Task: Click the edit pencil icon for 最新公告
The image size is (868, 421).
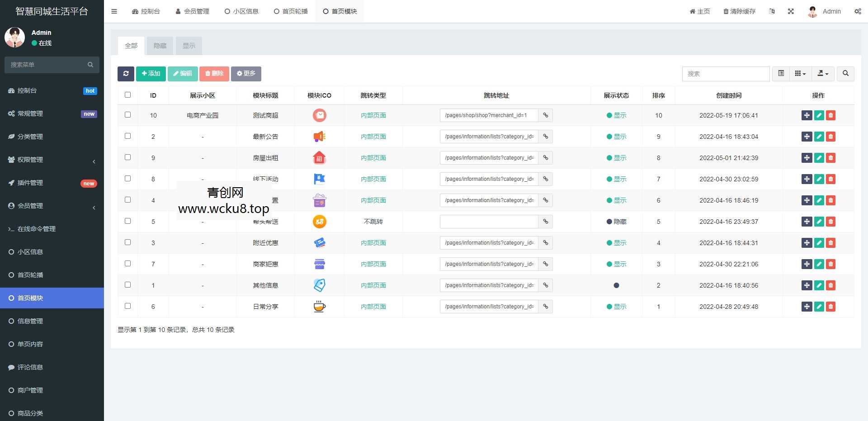Action: pyautogui.click(x=819, y=136)
